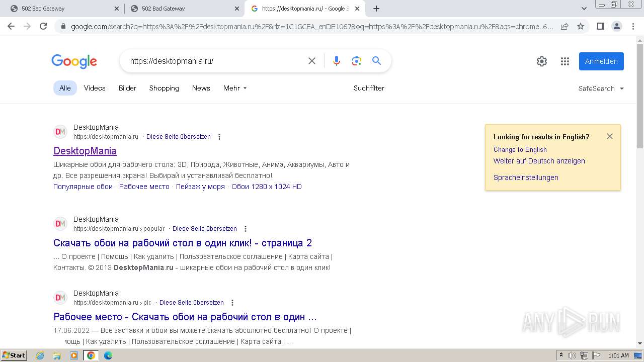Translate the popular page result
Image resolution: width=644 pixels, height=362 pixels.
[x=204, y=229]
